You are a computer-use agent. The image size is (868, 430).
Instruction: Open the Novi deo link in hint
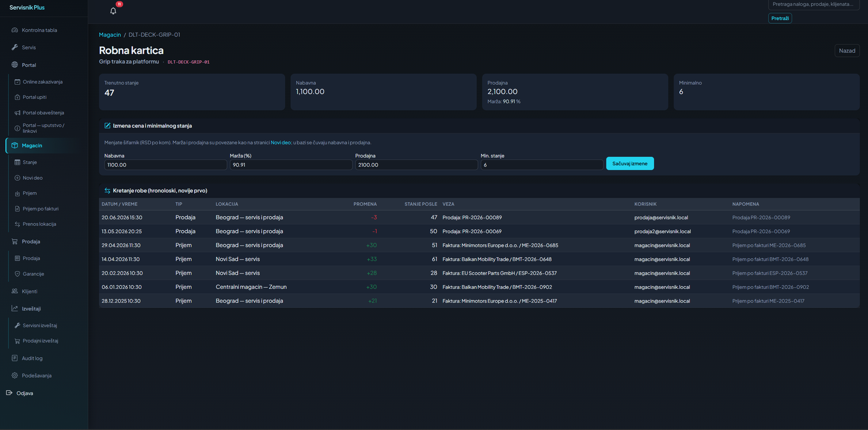(280, 143)
